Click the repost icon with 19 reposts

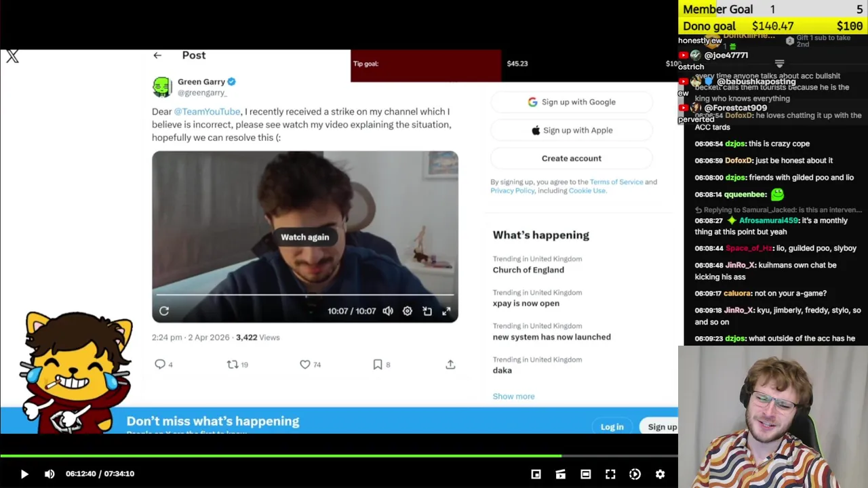click(233, 365)
